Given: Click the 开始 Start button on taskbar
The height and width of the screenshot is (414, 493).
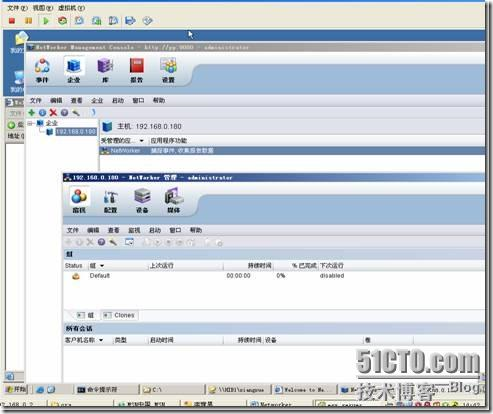Looking at the screenshot, I should click(16, 389).
